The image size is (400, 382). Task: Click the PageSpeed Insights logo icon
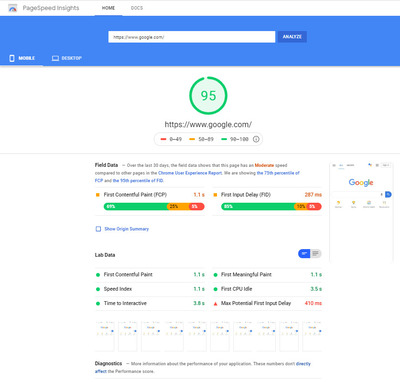(13, 8)
